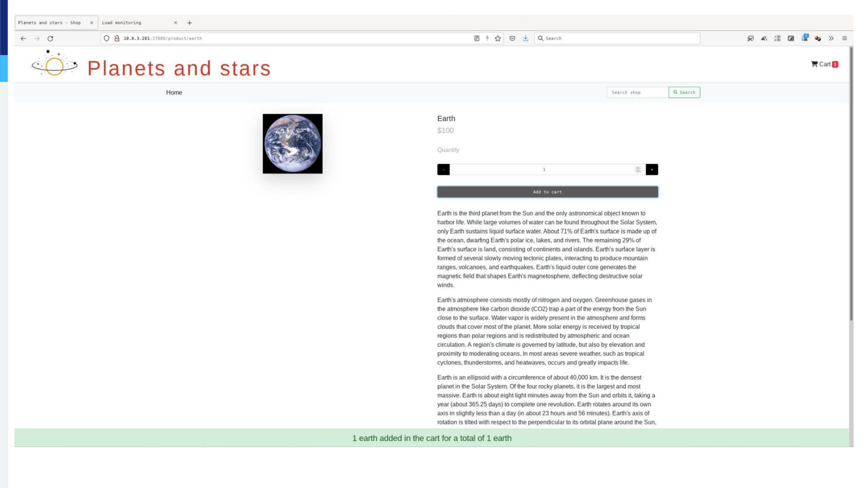
Task: Switch to the Load monitoring tab
Action: coord(140,23)
